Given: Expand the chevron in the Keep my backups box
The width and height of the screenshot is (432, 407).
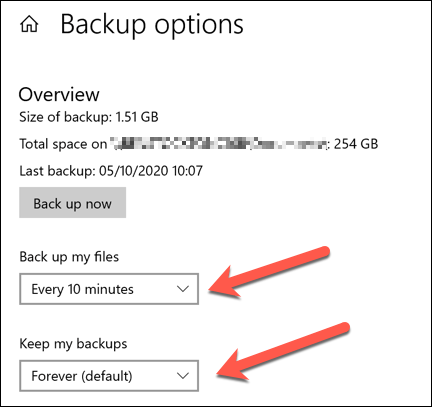Looking at the screenshot, I should [183, 376].
